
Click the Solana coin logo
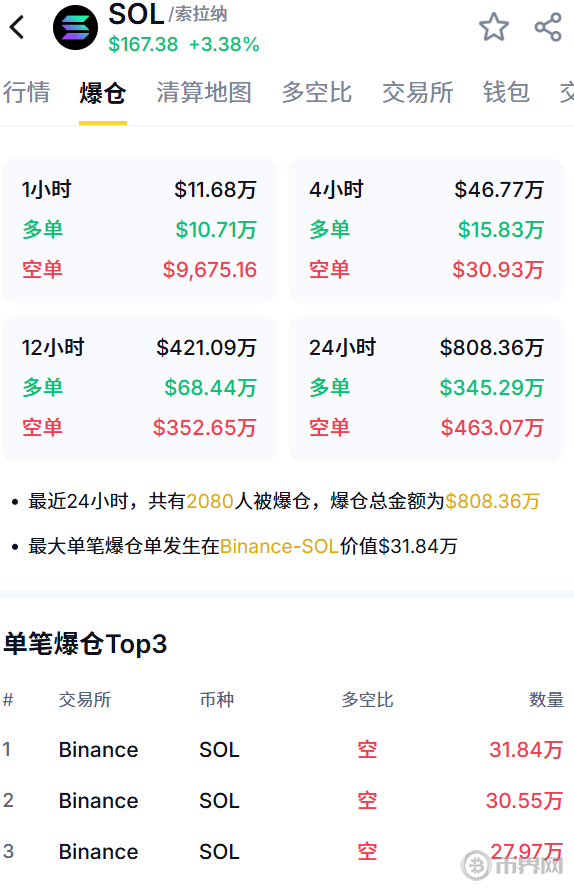[x=75, y=27]
